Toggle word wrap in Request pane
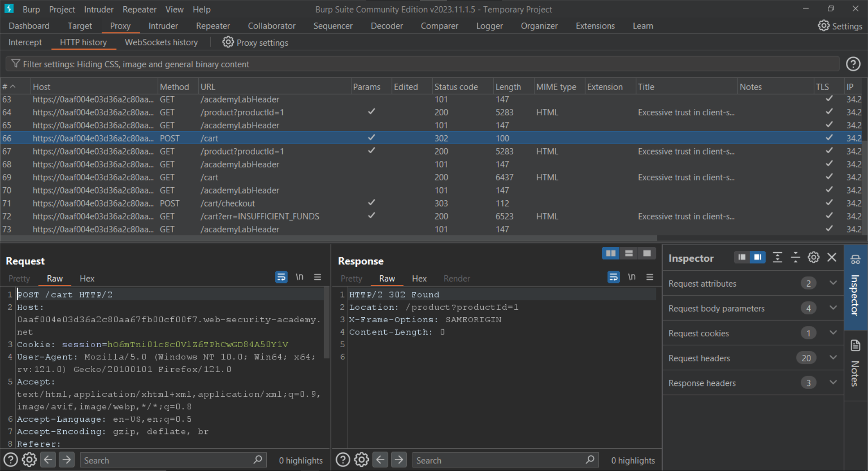Image resolution: width=868 pixels, height=471 pixels. pos(281,277)
